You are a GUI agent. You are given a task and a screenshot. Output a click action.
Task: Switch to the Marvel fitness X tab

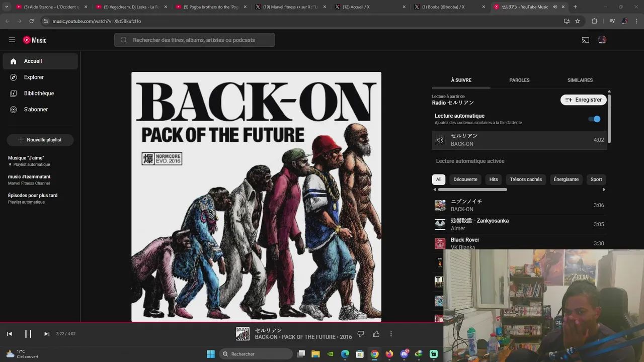(x=291, y=7)
